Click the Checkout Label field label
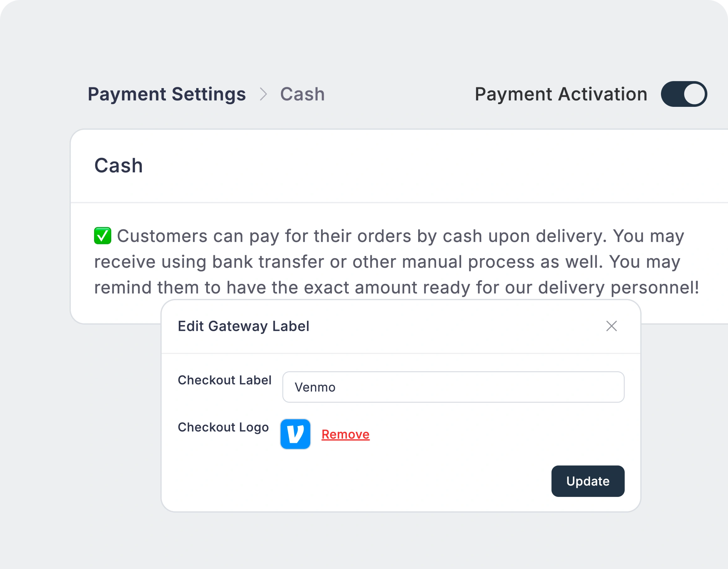 click(225, 380)
